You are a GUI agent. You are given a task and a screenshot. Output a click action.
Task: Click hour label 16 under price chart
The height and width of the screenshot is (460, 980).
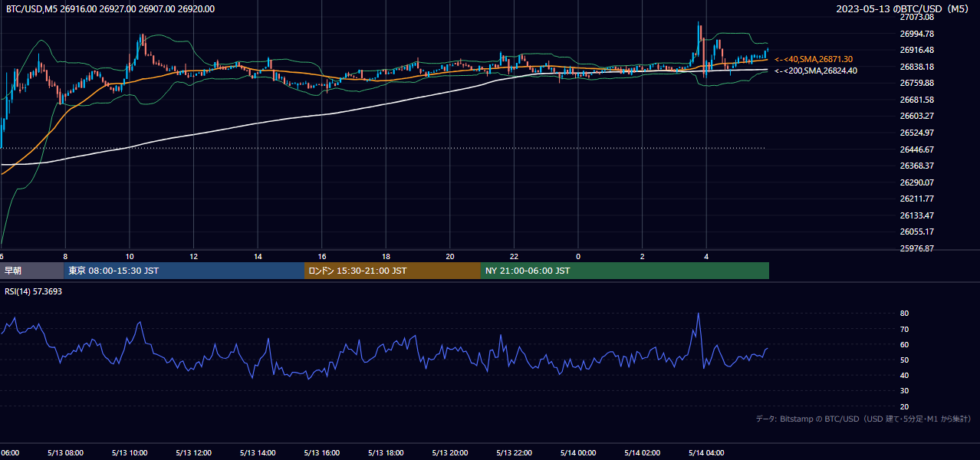pyautogui.click(x=322, y=256)
